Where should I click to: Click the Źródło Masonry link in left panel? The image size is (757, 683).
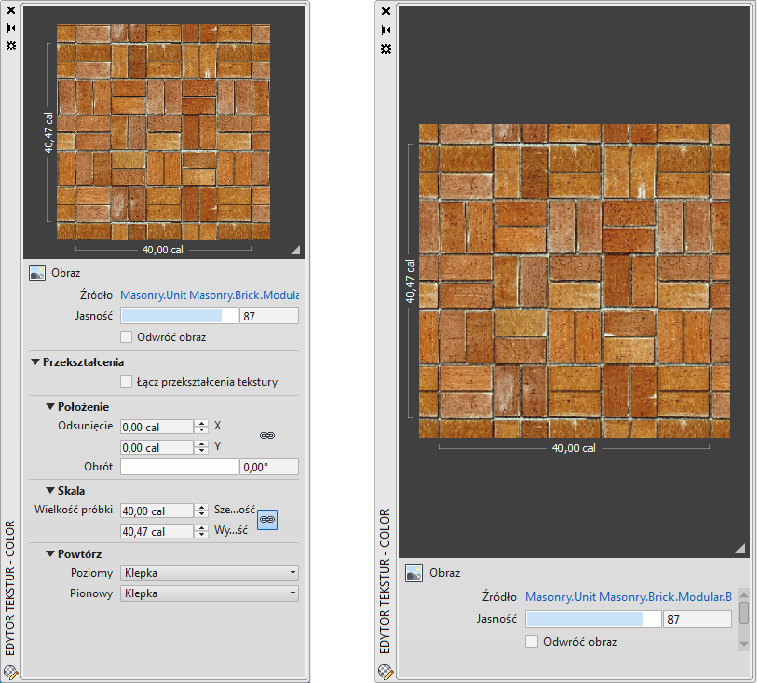coord(209,296)
